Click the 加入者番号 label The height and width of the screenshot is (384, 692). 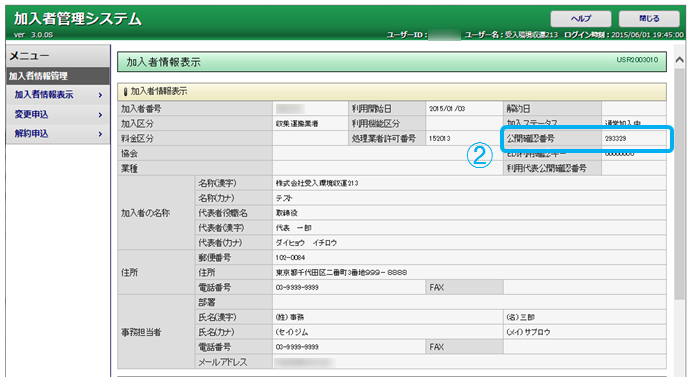pos(141,109)
